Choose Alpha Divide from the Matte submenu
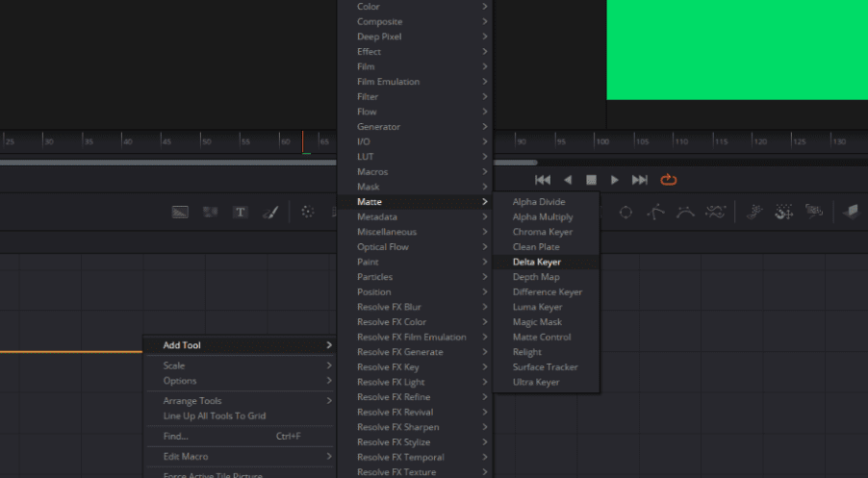Viewport: 868px width, 478px height. (546, 202)
